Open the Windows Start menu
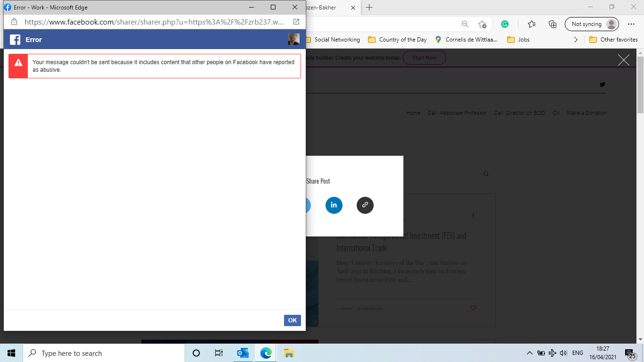644x362 pixels. 11,353
